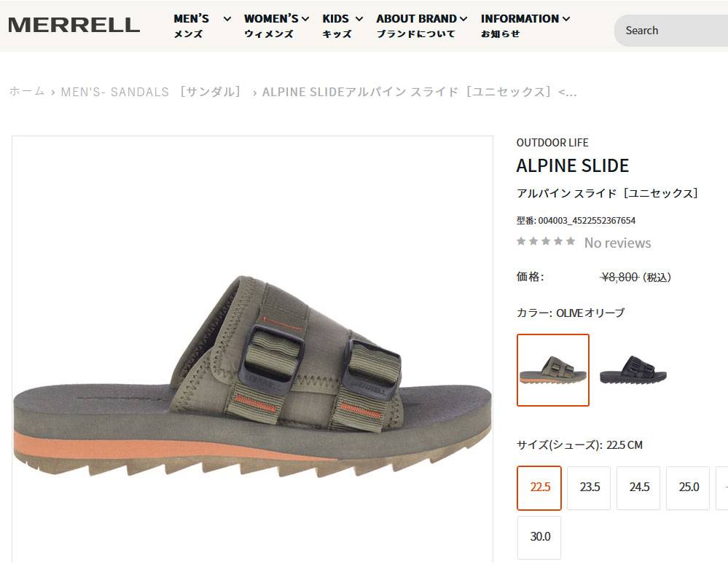Image resolution: width=728 pixels, height=572 pixels.
Task: Open the INFORMATION menu
Action: click(x=525, y=26)
